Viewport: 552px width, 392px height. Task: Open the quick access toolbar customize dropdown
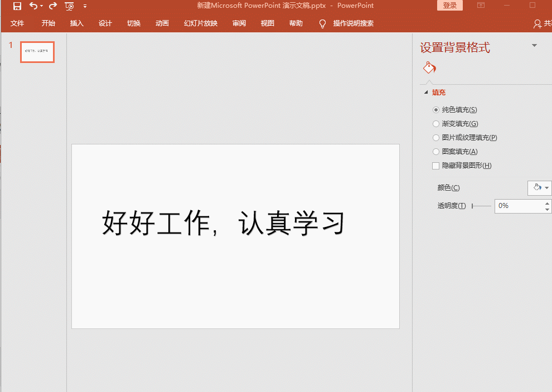pyautogui.click(x=85, y=6)
